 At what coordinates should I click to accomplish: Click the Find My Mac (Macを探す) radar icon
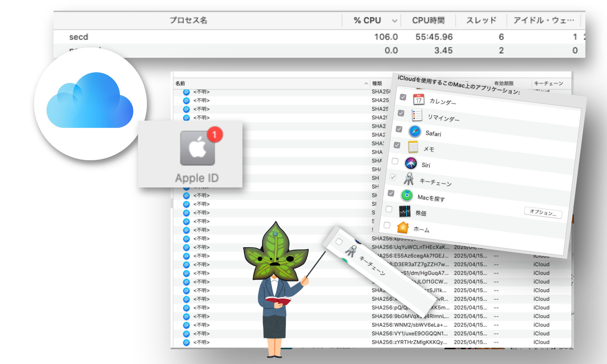(x=407, y=195)
